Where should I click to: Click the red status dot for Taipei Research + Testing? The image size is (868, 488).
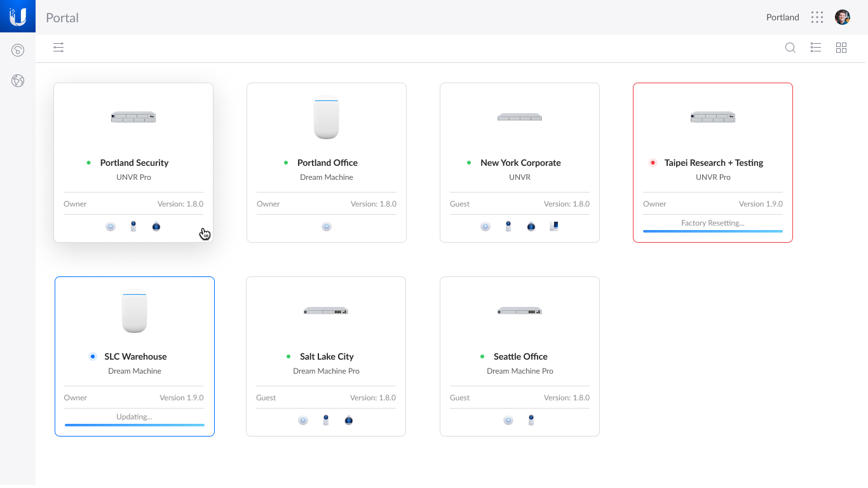653,163
